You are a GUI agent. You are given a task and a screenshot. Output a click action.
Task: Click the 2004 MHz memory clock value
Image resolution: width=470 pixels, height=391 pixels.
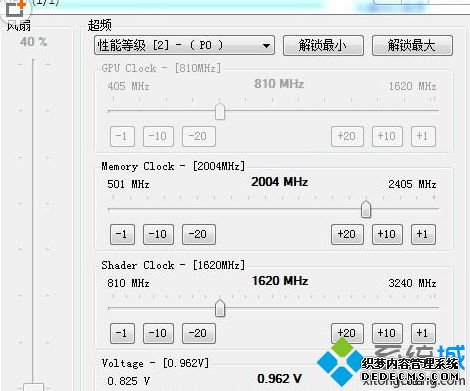[x=279, y=182]
